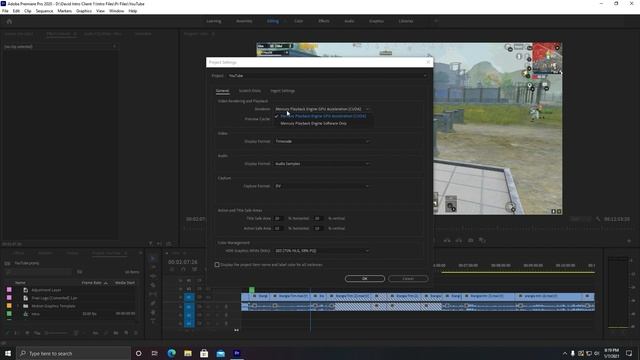Open the Window menu
This screenshot has width=640, height=360.
click(116, 11)
